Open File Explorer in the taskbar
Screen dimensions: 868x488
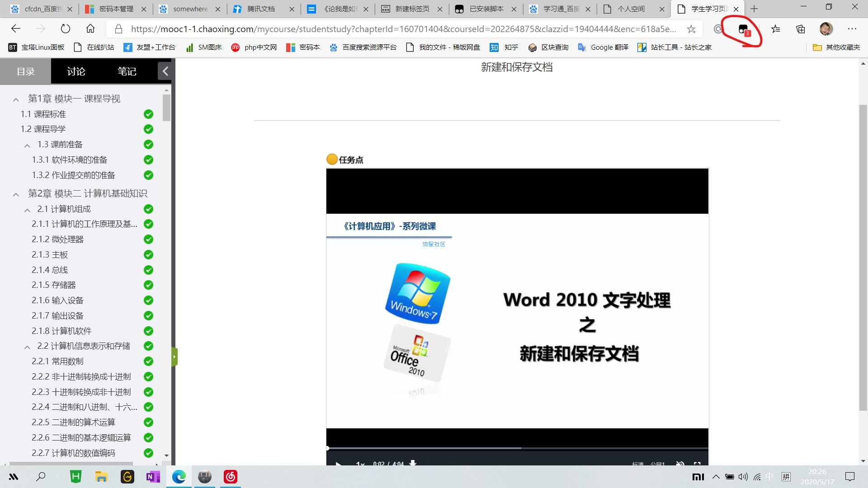[x=101, y=477]
